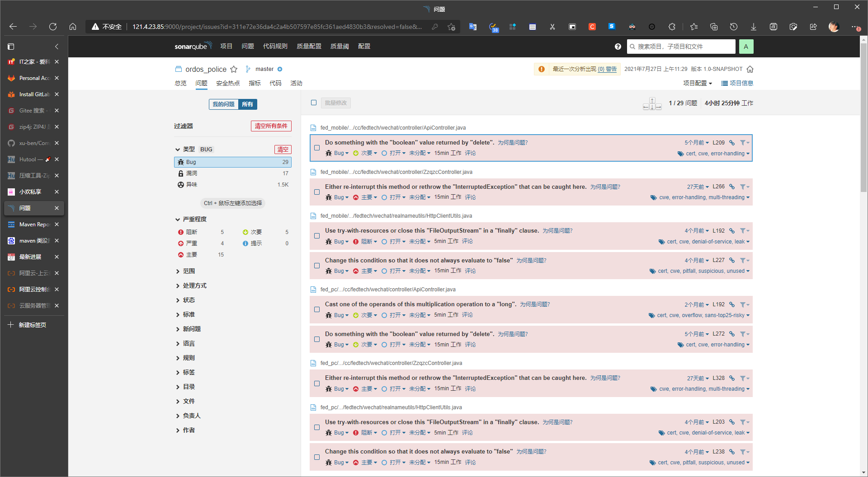This screenshot has height=477, width=868.
Task: Click the filter icon on the L209 issue
Action: point(744,142)
